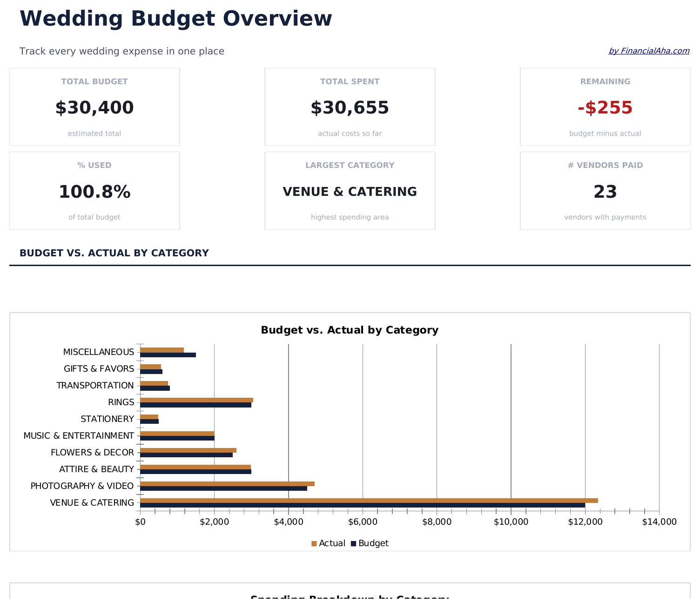The height and width of the screenshot is (608, 700).
Task: Select the TOTAL BUDGET card
Action: click(94, 106)
